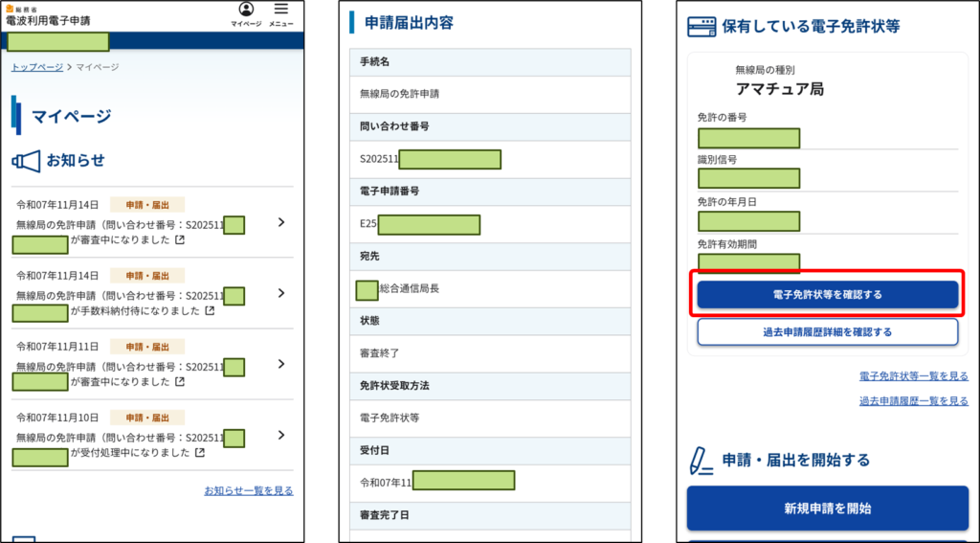Click external link icon on 11月11日 審査中 notice
Image resolution: width=980 pixels, height=543 pixels.
tap(179, 382)
